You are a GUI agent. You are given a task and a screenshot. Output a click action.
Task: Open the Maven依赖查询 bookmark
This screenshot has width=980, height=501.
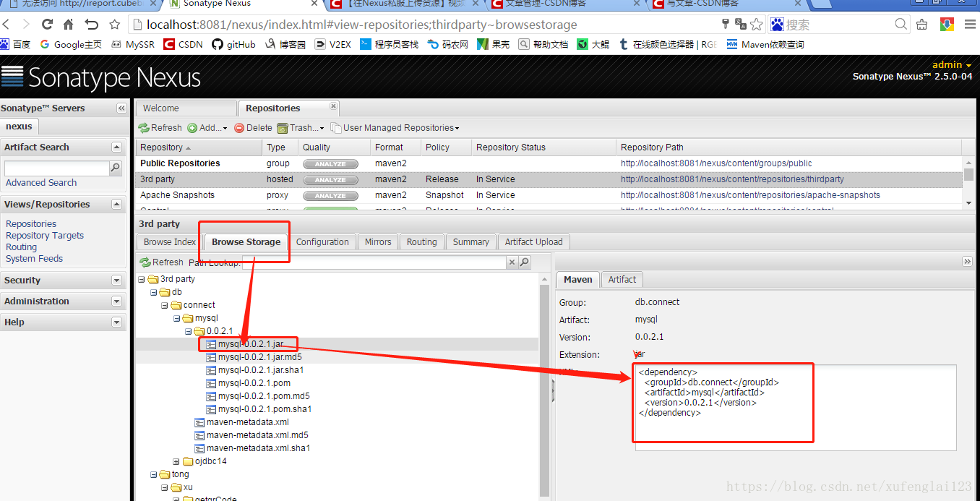[765, 44]
